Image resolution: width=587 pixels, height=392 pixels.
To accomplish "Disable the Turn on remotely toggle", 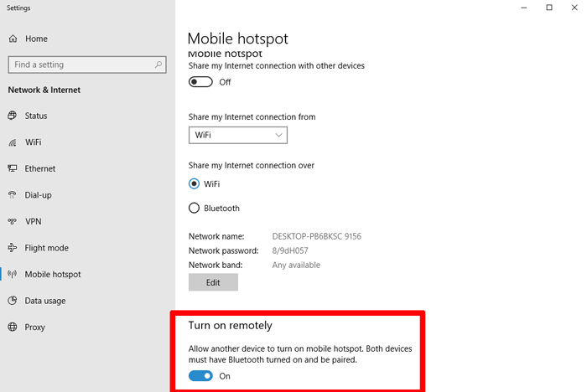I will [x=200, y=376].
